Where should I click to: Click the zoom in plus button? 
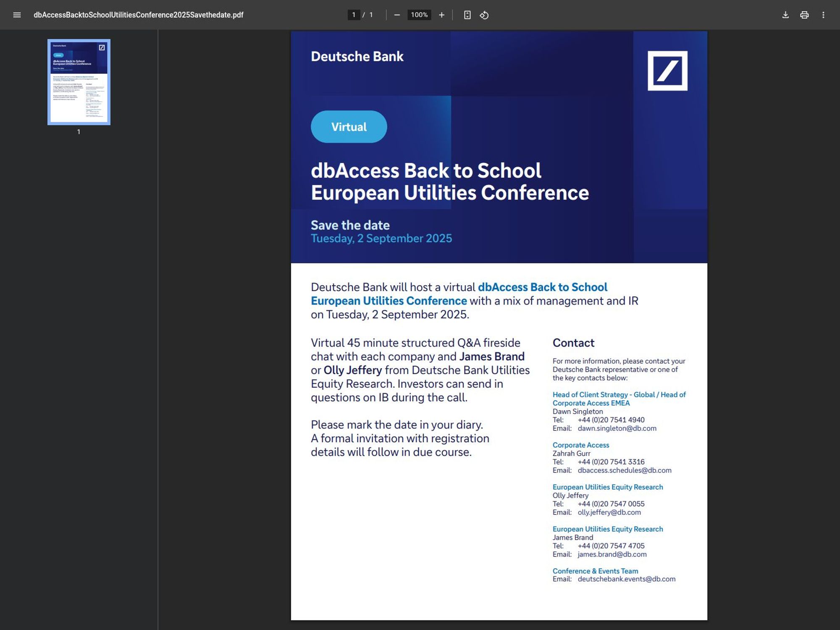click(441, 15)
